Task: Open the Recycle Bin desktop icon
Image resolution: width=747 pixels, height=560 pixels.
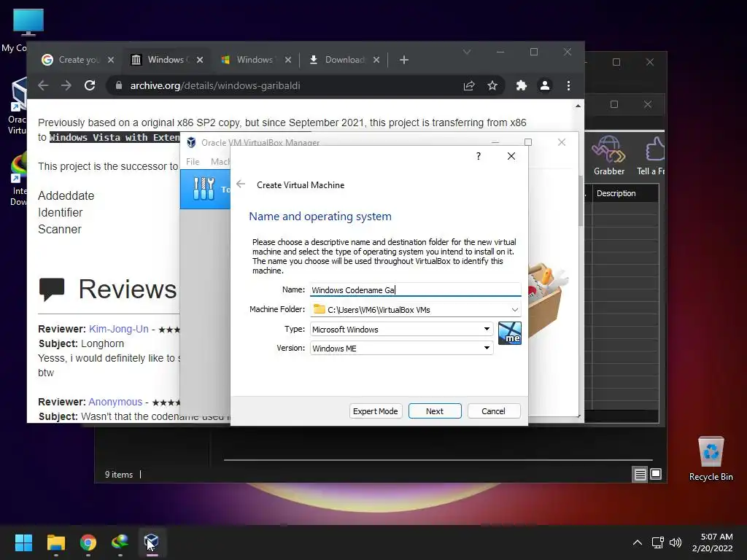Action: click(x=711, y=459)
